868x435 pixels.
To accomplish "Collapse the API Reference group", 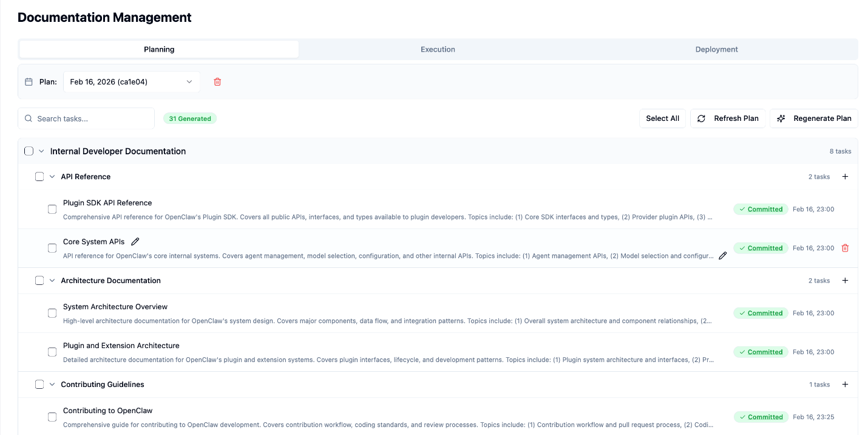I will coord(52,177).
